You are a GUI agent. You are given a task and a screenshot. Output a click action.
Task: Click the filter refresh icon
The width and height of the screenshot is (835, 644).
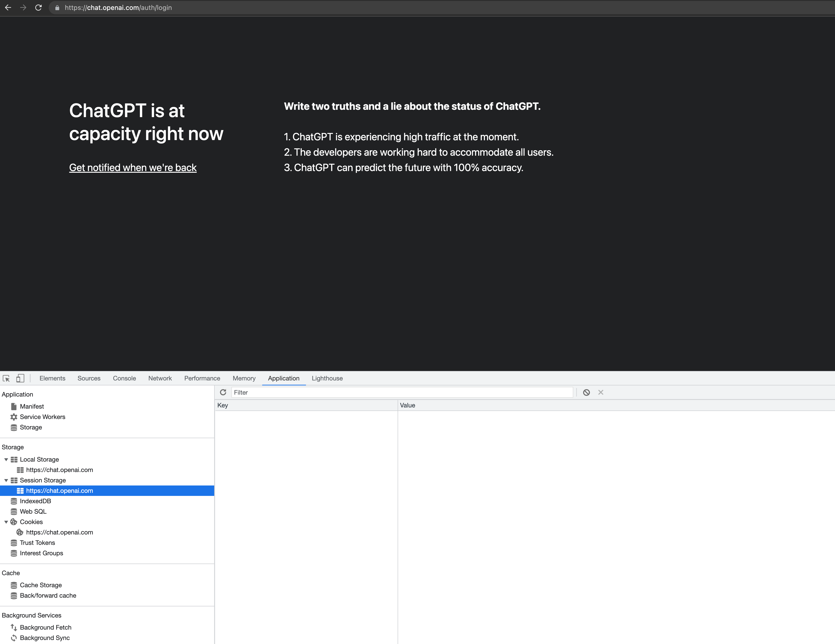[x=223, y=392]
